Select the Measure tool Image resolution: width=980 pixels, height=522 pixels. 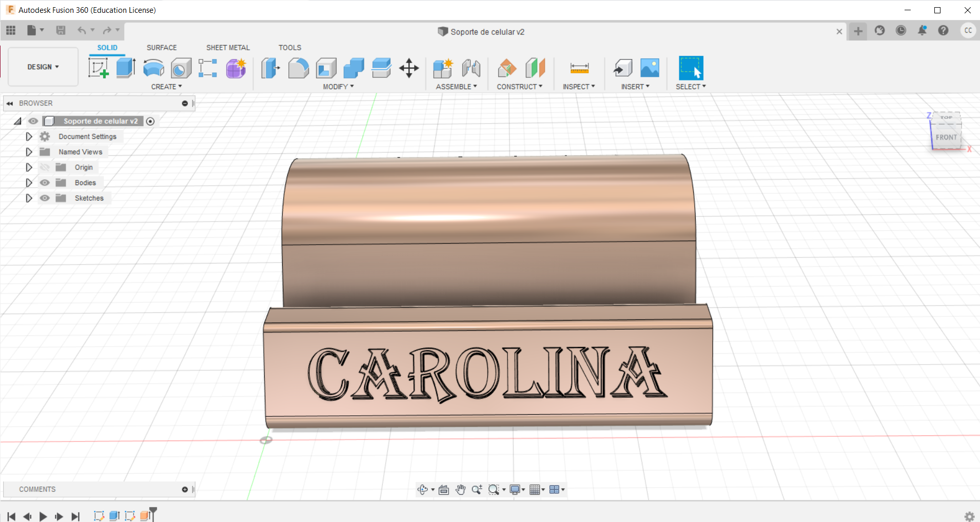(579, 68)
